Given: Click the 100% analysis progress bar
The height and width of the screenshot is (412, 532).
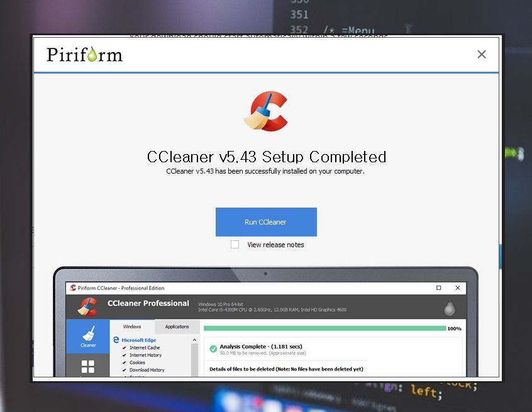Looking at the screenshot, I should (x=324, y=328).
